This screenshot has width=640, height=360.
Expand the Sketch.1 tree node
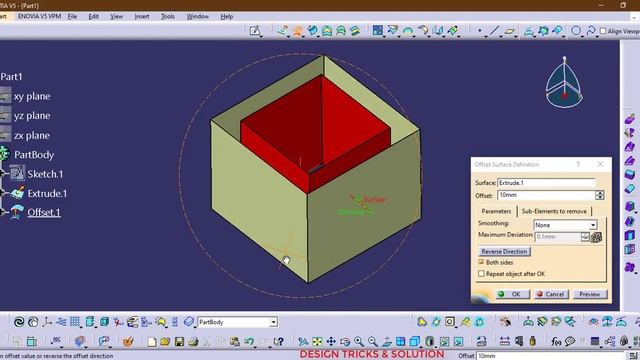pos(3,173)
